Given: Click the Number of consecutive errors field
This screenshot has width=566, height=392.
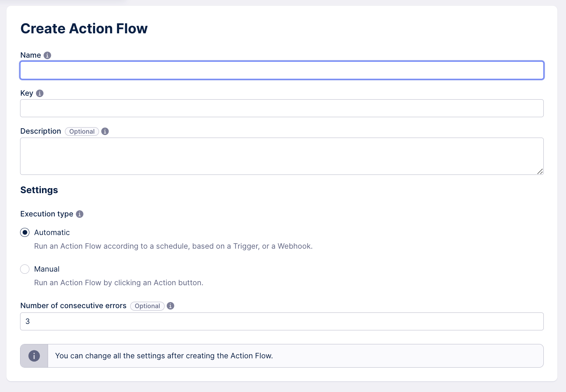Looking at the screenshot, I should pos(282,321).
